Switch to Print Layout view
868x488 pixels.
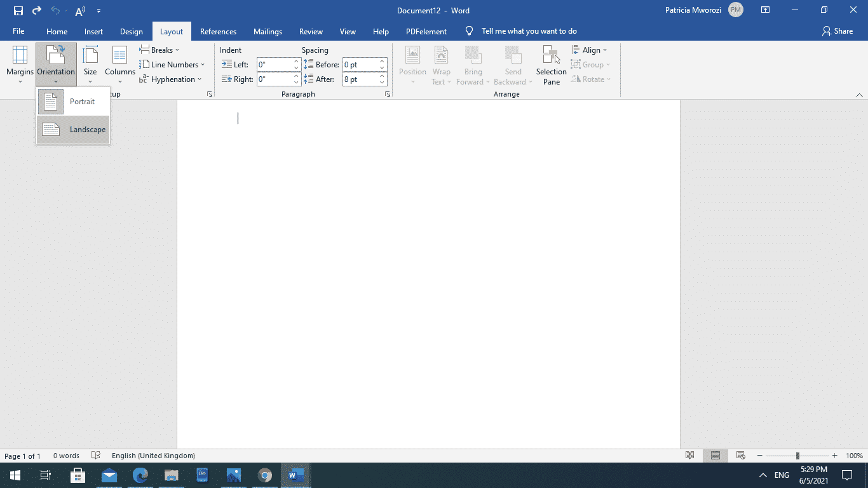click(x=715, y=456)
